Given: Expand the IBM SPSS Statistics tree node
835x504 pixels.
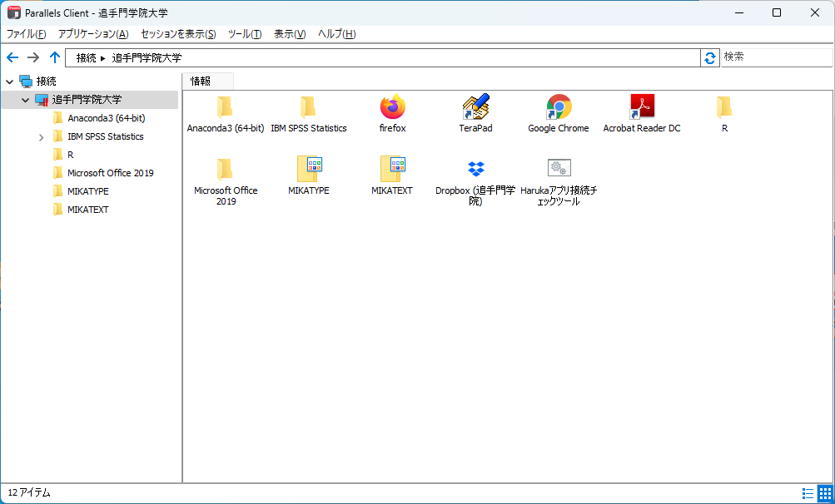Looking at the screenshot, I should coord(42,137).
